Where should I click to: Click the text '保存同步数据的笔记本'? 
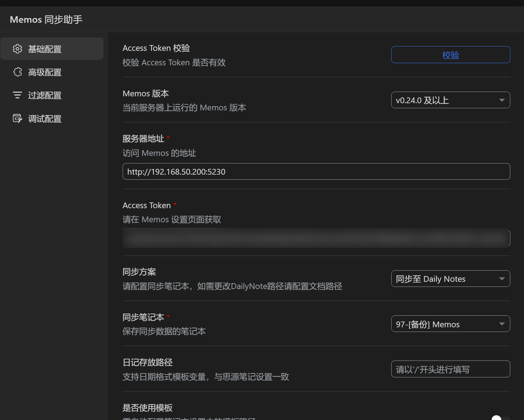[164, 331]
